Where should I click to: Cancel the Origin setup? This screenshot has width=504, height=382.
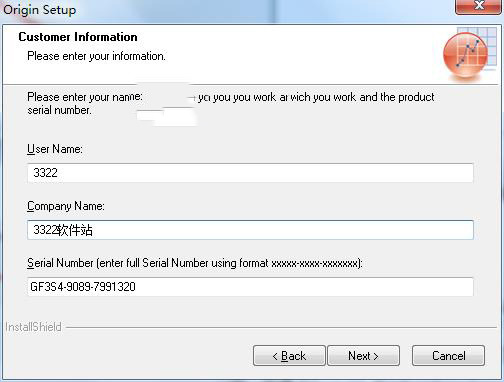(x=448, y=356)
